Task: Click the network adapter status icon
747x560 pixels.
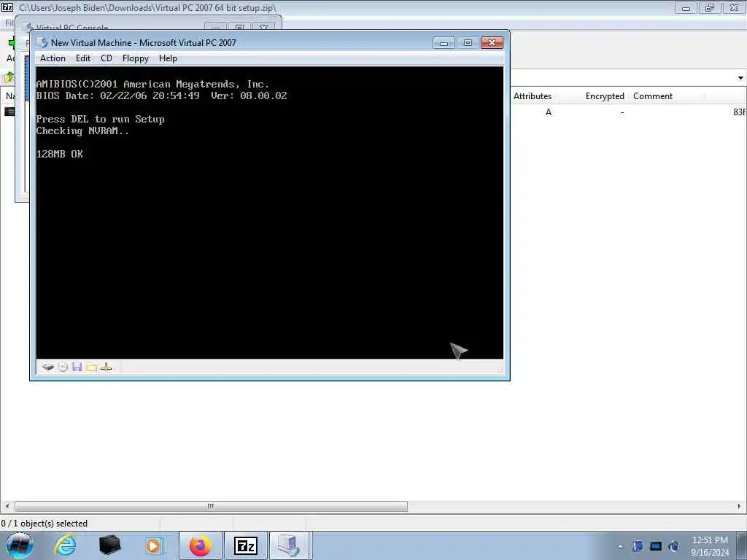Action: pyautogui.click(x=107, y=367)
